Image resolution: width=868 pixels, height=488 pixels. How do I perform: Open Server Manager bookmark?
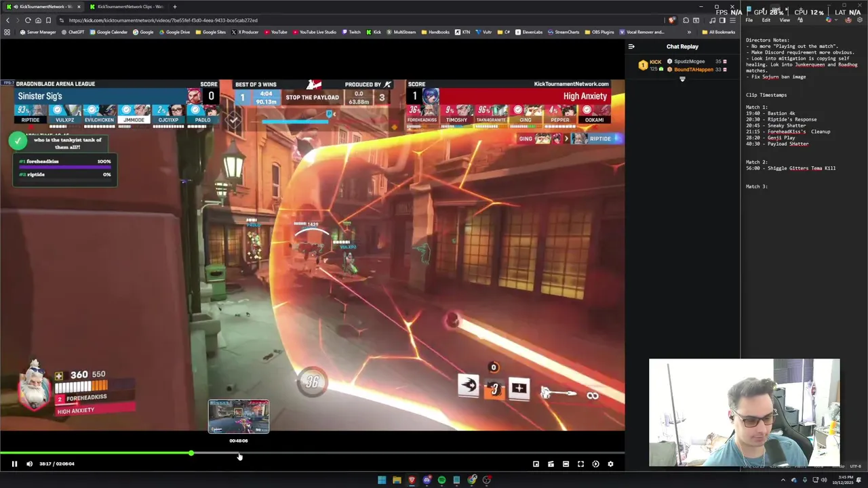pos(38,32)
